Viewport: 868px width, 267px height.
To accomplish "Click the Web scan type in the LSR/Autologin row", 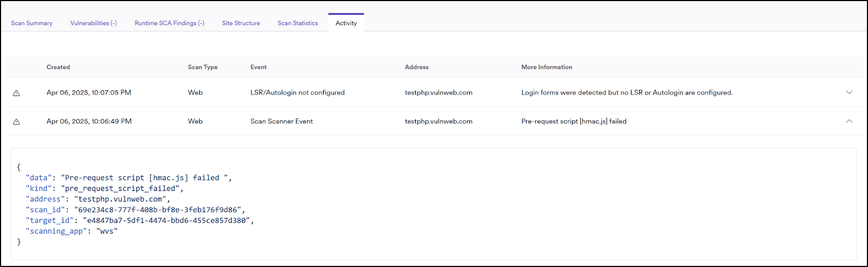I will coord(195,92).
